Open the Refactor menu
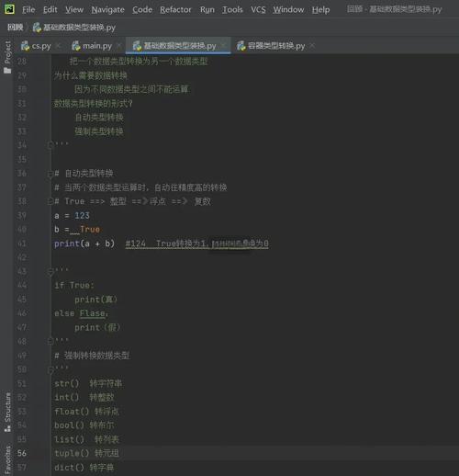 click(175, 10)
